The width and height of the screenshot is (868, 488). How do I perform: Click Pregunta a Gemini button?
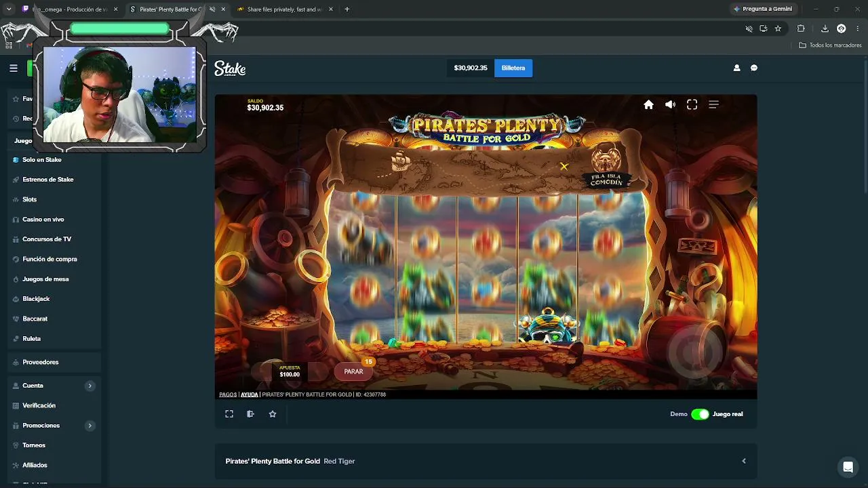pyautogui.click(x=764, y=9)
